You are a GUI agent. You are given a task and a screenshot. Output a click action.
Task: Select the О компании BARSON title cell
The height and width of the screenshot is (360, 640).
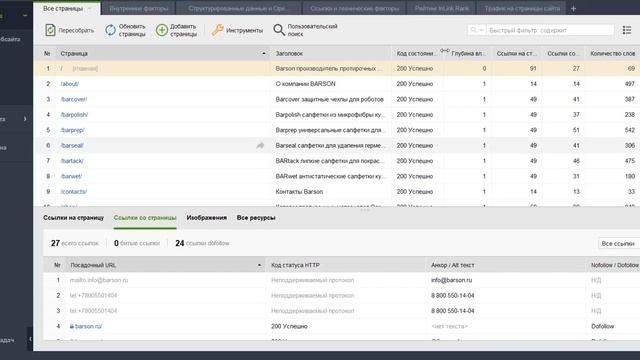coord(305,84)
